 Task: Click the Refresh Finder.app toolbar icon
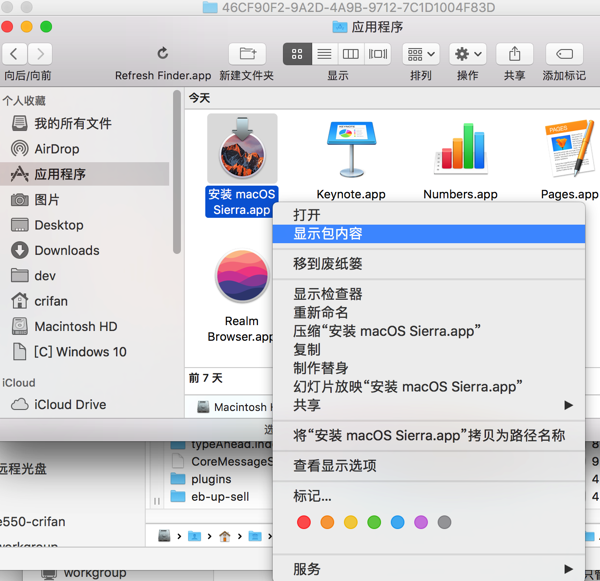click(163, 54)
